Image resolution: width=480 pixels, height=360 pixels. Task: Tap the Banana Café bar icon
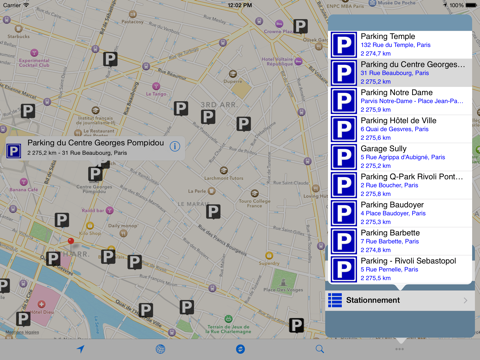point(24,182)
